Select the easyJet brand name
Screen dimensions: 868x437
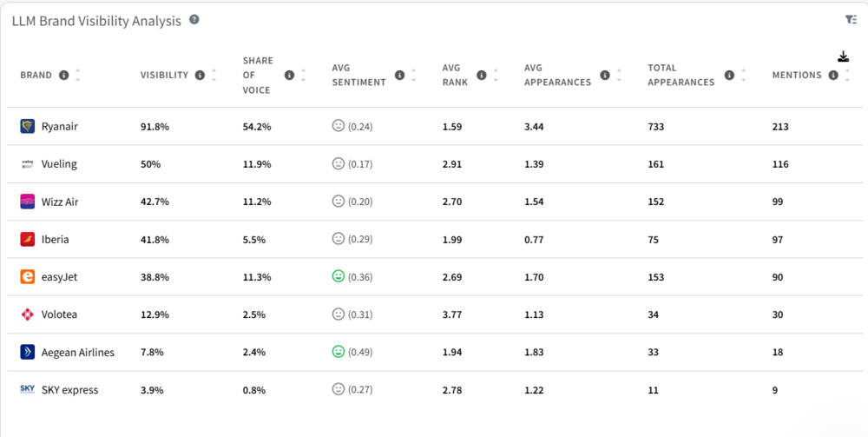click(59, 277)
